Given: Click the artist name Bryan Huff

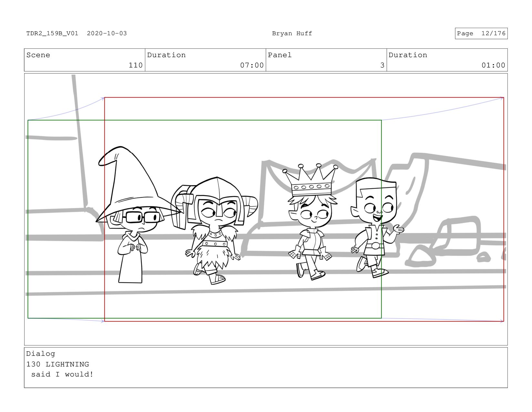Looking at the screenshot, I should click(x=292, y=33).
